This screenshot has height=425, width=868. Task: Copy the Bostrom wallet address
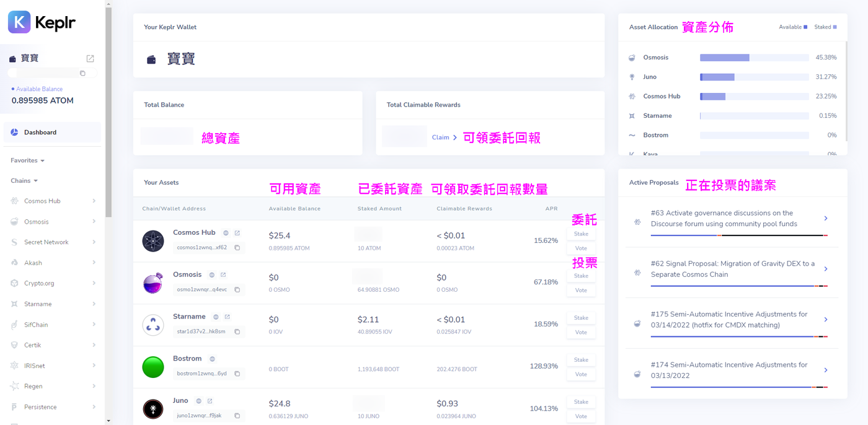[237, 374]
